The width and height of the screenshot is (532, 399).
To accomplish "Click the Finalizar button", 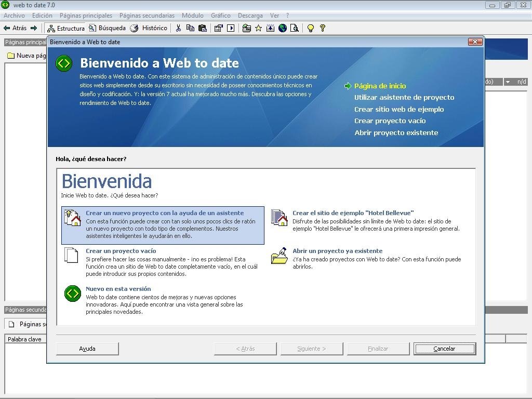I will (378, 349).
